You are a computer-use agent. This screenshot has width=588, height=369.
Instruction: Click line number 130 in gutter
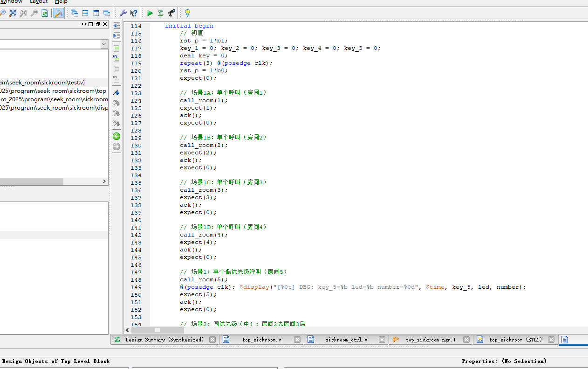(x=136, y=145)
